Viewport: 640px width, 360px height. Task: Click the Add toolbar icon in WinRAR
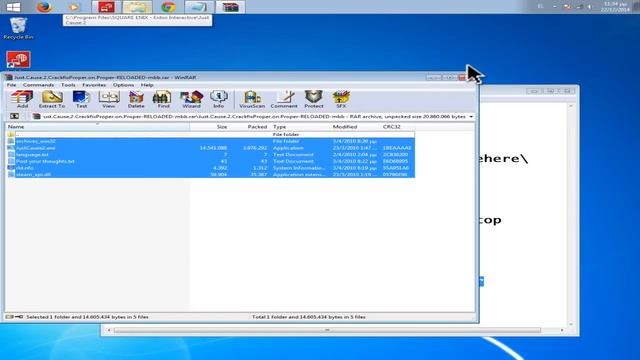point(22,99)
